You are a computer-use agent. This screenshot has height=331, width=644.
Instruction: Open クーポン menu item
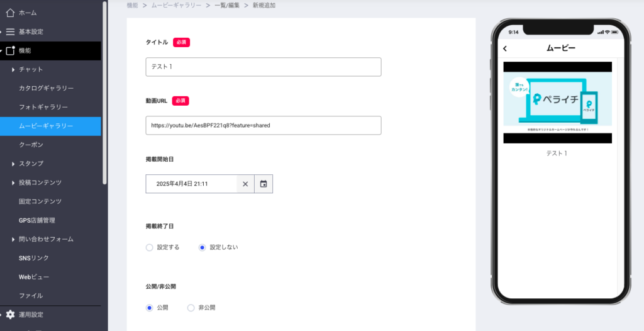point(31,145)
